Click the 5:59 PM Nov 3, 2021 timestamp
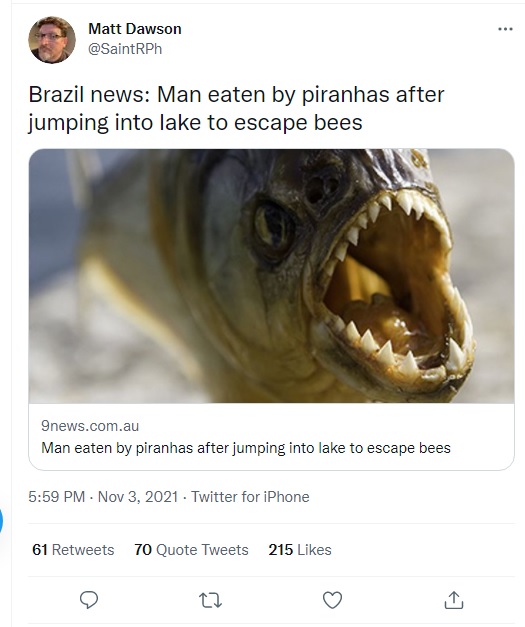This screenshot has height=627, width=525. pyautogui.click(x=103, y=497)
